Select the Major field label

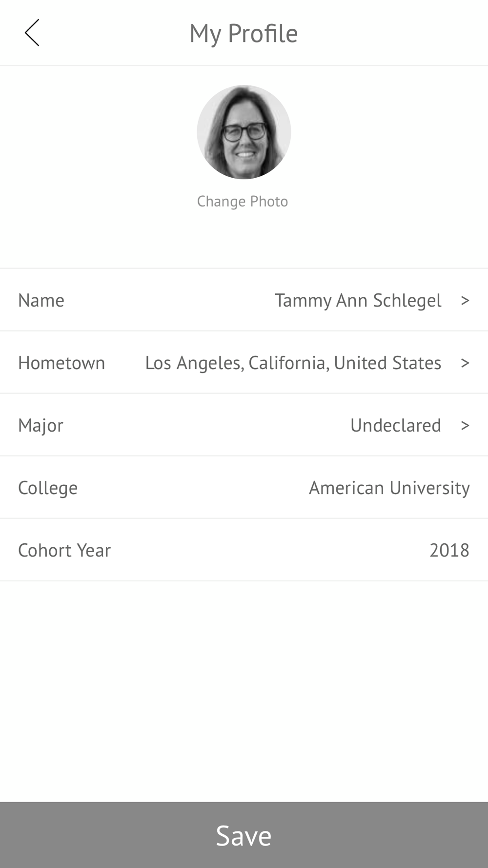pos(41,425)
